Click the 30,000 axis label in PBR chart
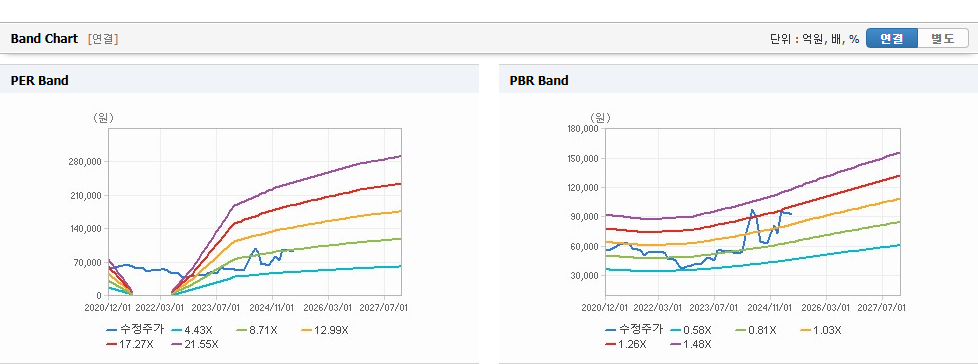 [586, 275]
